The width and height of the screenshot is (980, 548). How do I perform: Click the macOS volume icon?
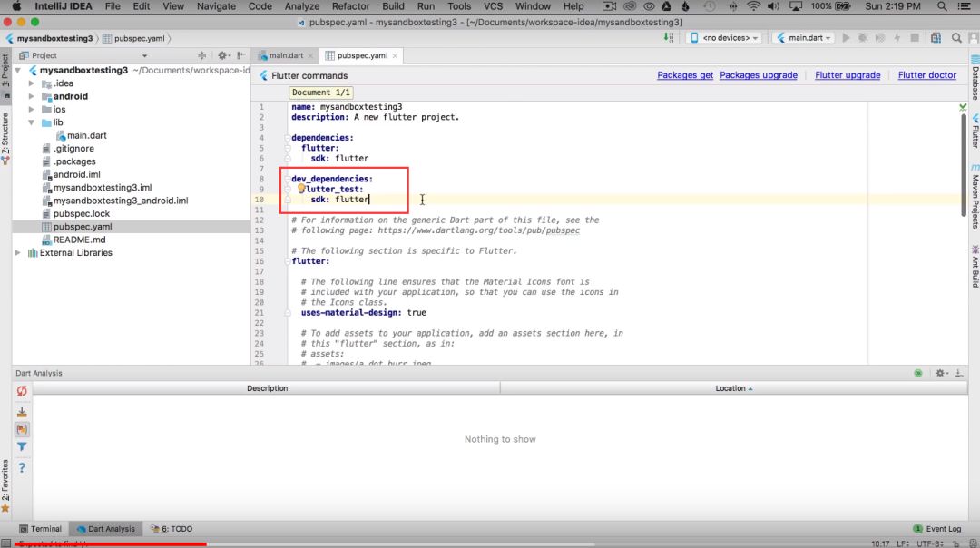coord(773,6)
